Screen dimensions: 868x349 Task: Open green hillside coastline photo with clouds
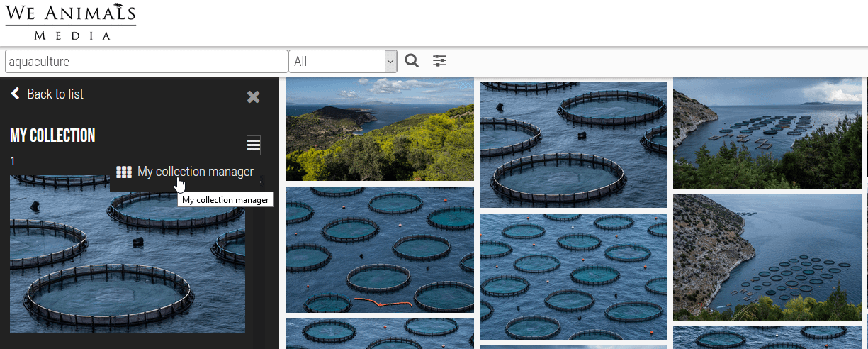click(x=379, y=128)
